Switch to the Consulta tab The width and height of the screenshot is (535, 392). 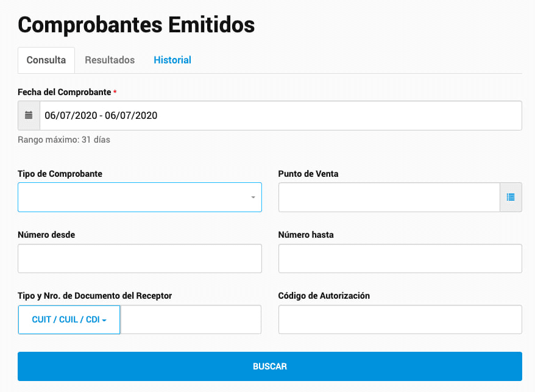click(46, 60)
